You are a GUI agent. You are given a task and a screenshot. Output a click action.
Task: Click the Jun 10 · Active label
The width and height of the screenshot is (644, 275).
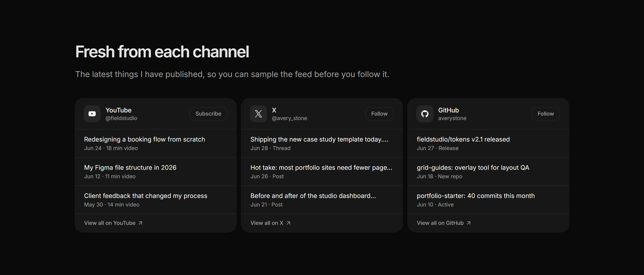(435, 205)
